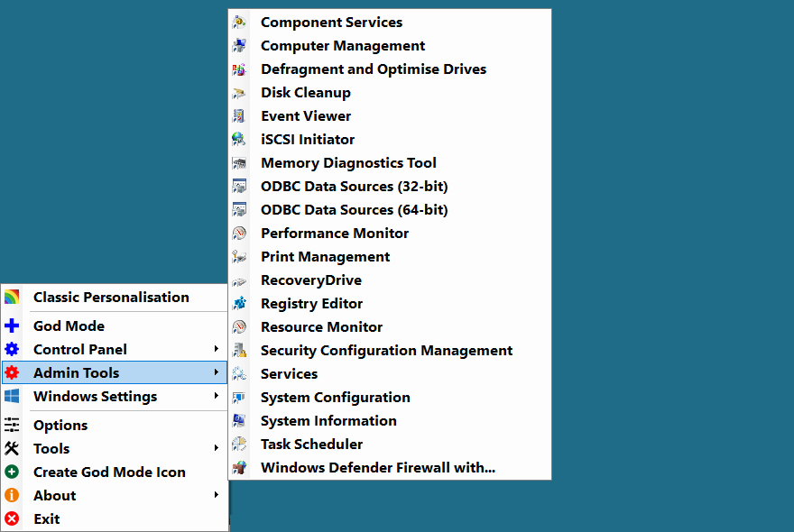Click the Component Services icon
The width and height of the screenshot is (794, 532).
coord(239,23)
